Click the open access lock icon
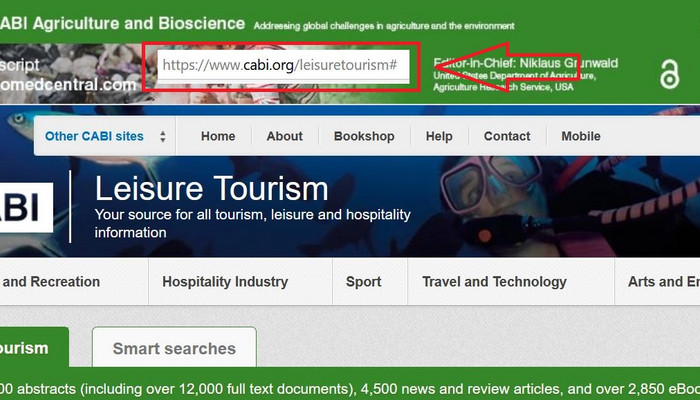 [670, 74]
